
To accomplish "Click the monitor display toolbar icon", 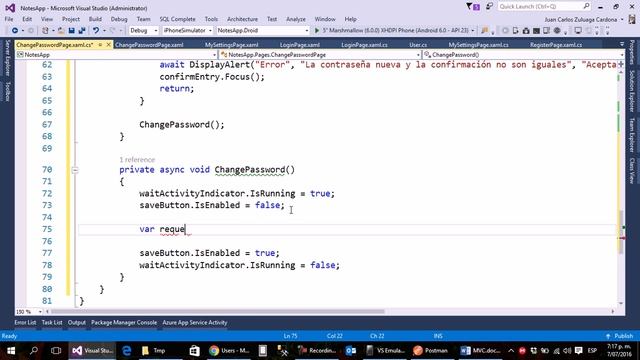I will [x=578, y=31].
